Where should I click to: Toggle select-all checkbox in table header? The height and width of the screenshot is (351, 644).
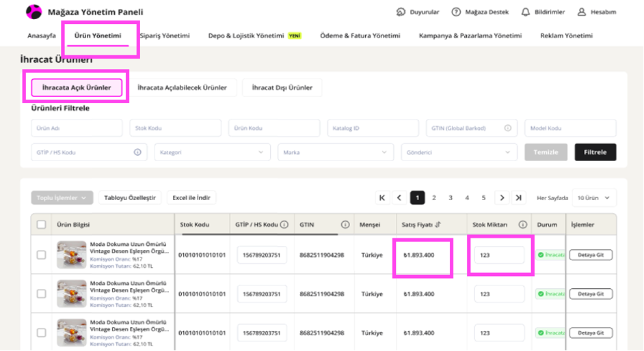click(42, 224)
